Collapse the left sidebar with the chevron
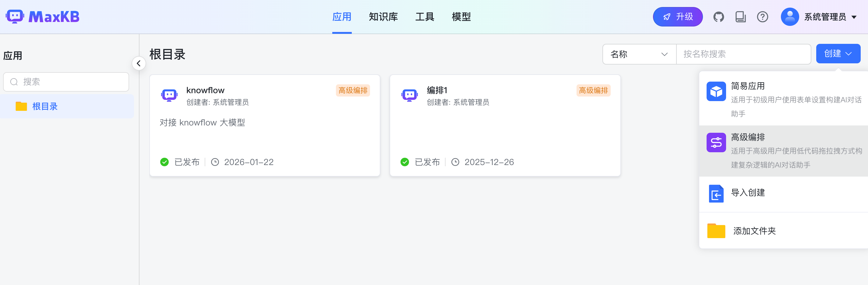 pos(139,63)
